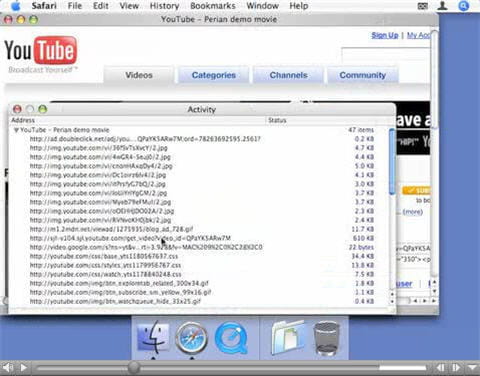Click the My Account link
This screenshot has width=480, height=376.
pos(419,35)
